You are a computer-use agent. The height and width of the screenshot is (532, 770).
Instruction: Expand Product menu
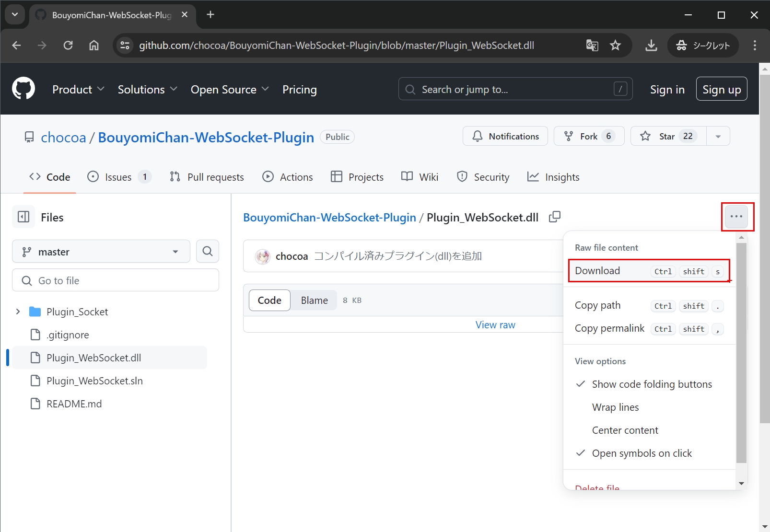(x=78, y=90)
